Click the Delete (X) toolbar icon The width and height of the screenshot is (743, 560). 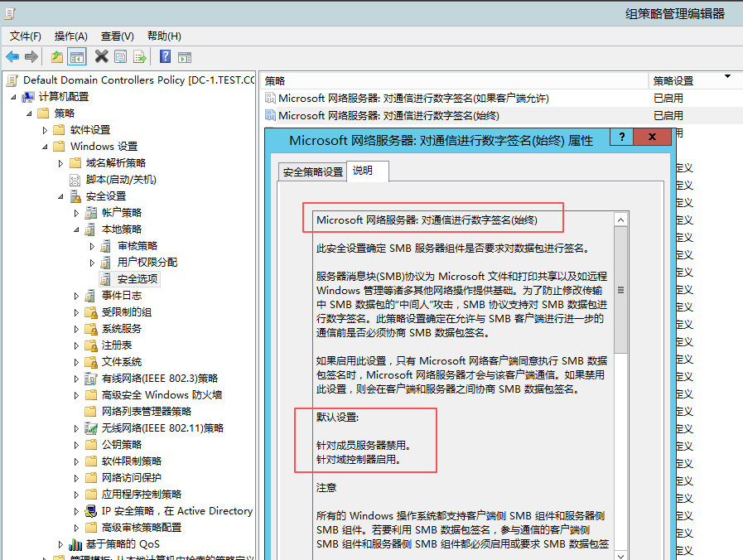point(101,57)
